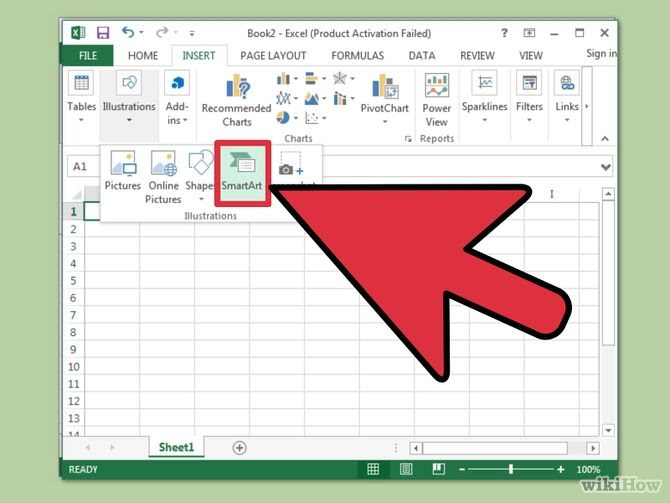Image resolution: width=670 pixels, height=503 pixels.
Task: Insert a column chart
Action: (x=286, y=79)
